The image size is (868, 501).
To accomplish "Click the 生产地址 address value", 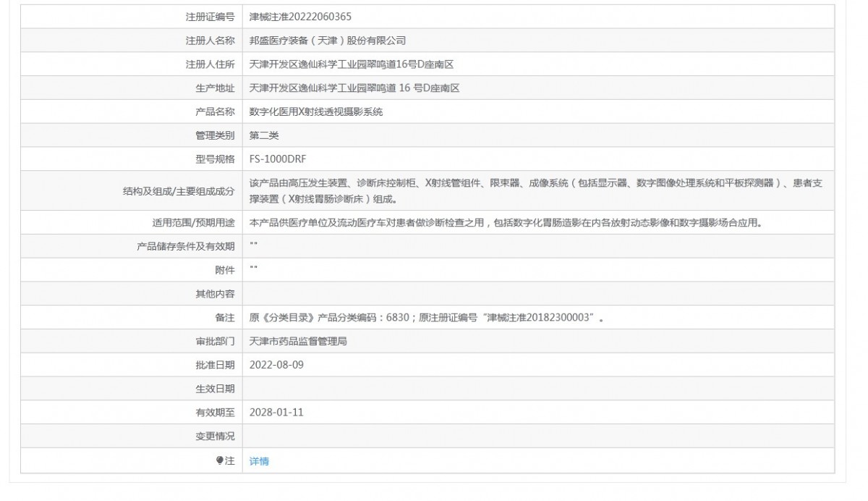I will 354,88.
